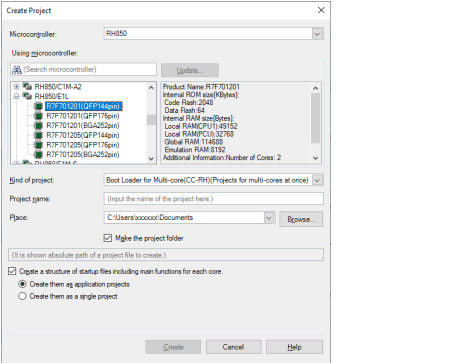This screenshot has height=364, width=474.
Task: Click microcontroller tree scrollbar down arrow
Action: tap(151, 159)
